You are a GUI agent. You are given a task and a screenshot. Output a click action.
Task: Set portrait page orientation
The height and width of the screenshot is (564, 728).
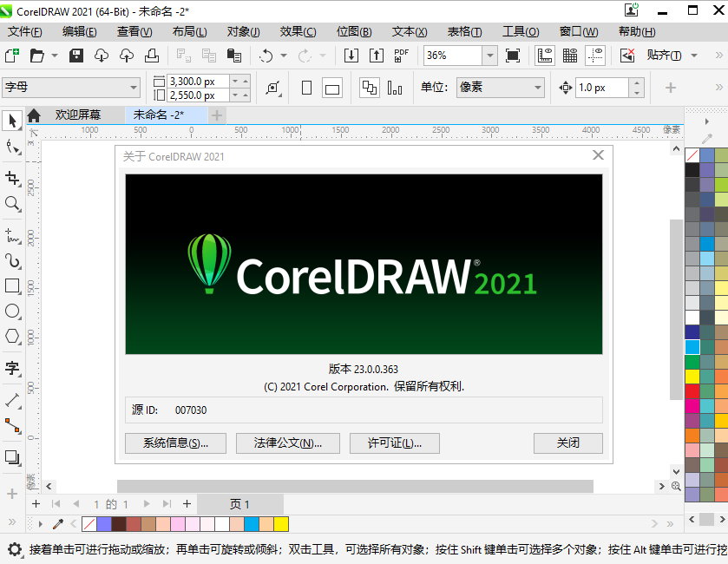(306, 88)
